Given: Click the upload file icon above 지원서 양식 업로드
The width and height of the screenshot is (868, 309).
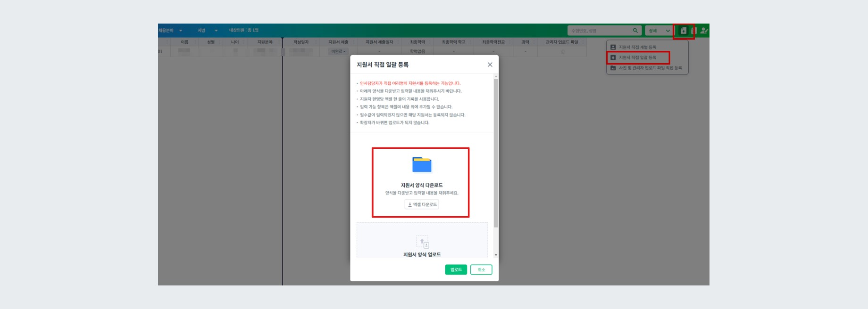Looking at the screenshot, I should 422,242.
